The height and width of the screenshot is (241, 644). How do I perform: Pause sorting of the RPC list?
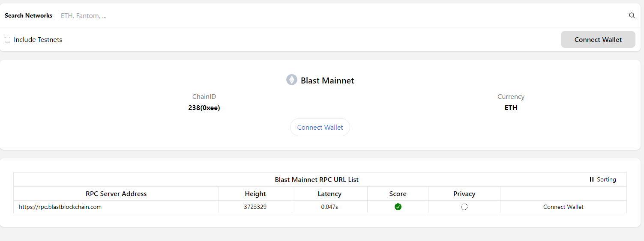click(602, 179)
